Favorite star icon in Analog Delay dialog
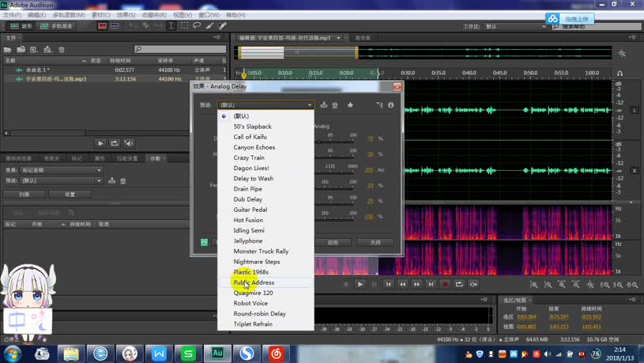 [350, 105]
